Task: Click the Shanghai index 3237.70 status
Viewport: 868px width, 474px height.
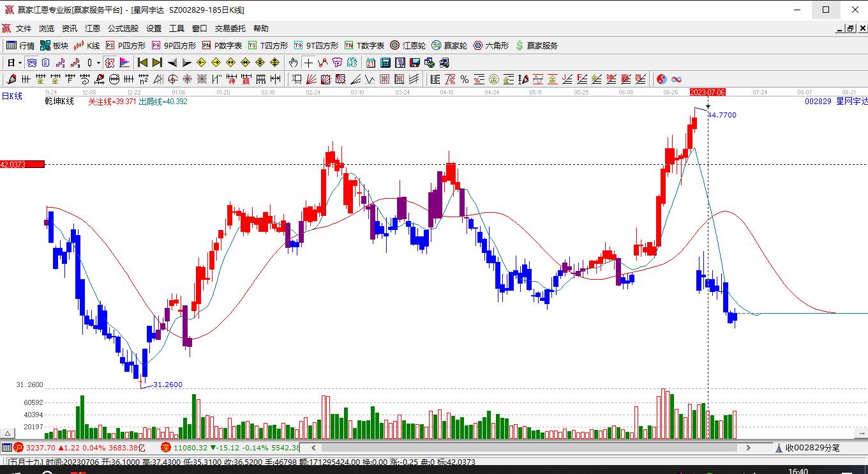Action: (x=80, y=448)
